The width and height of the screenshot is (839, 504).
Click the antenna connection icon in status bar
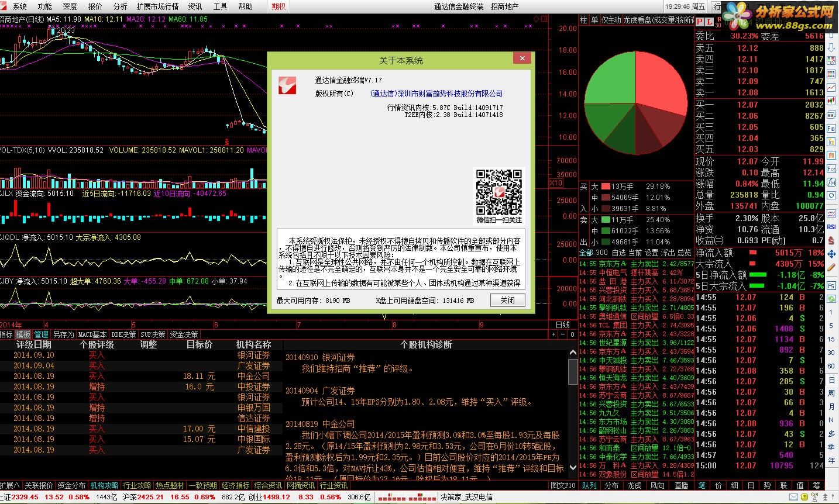[x=814, y=497]
